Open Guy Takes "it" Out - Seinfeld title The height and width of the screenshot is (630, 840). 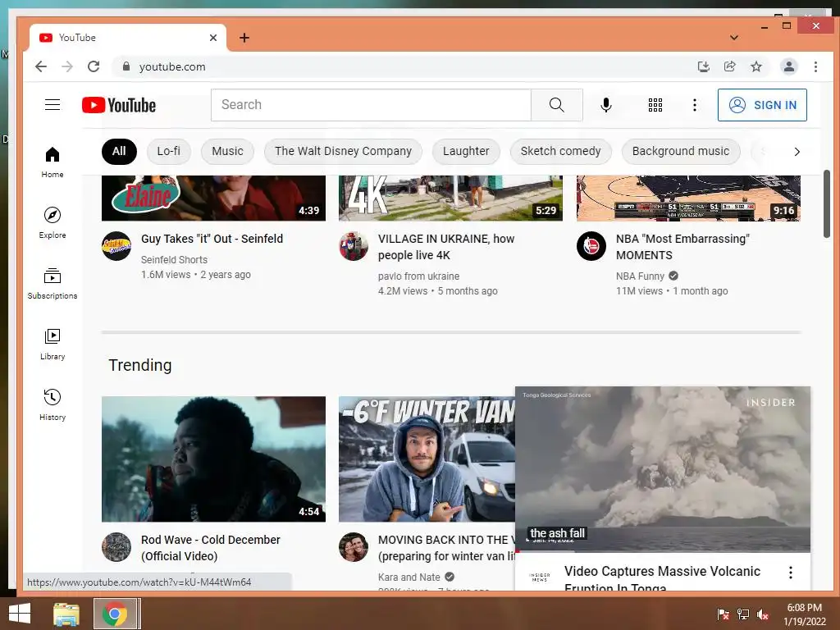pyautogui.click(x=212, y=239)
